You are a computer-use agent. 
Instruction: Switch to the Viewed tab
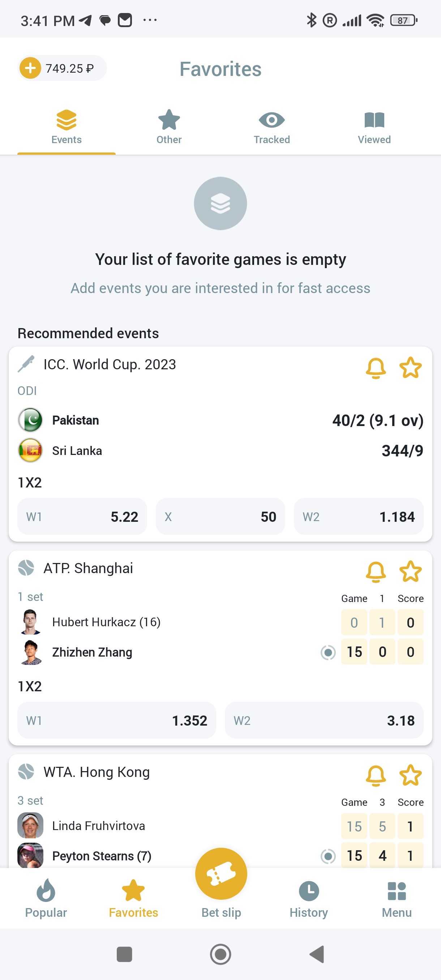374,128
